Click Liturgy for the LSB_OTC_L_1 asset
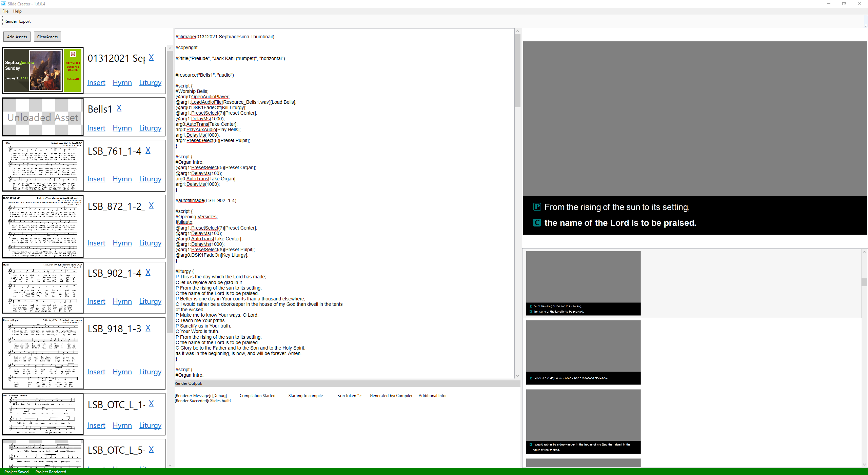 pos(150,425)
